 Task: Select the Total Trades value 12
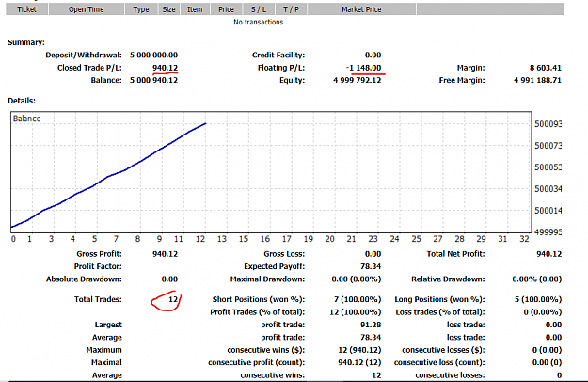[173, 299]
